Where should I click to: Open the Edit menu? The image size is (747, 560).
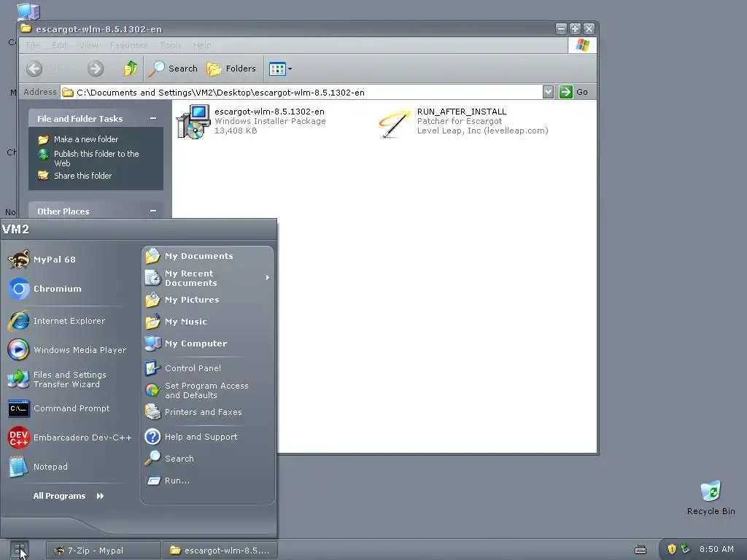[x=59, y=45]
